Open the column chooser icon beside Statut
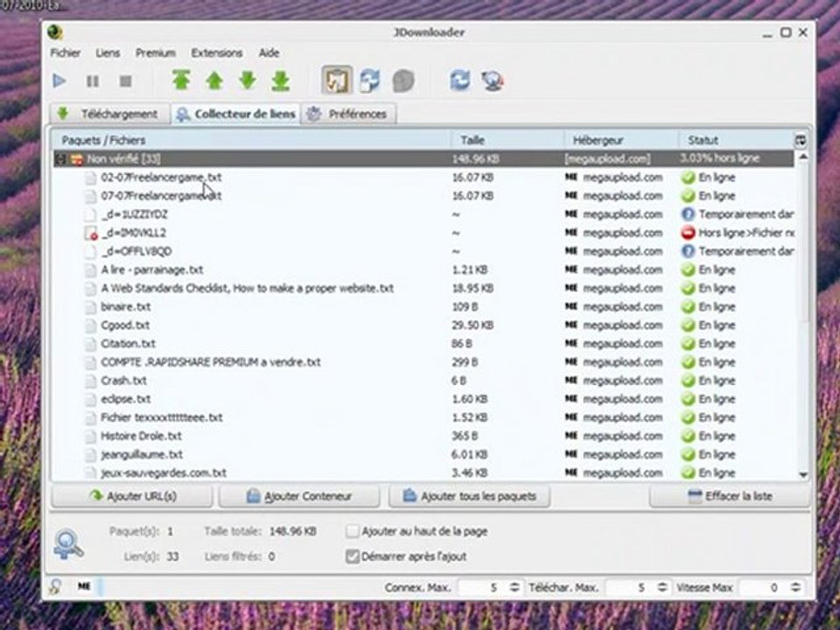Screen dimensions: 840x630 (801, 140)
